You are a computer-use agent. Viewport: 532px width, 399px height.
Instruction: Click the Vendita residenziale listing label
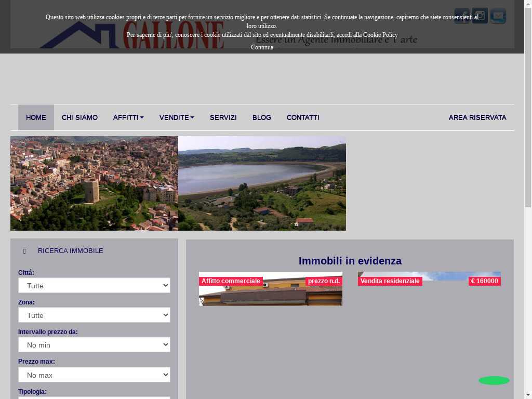tap(390, 281)
